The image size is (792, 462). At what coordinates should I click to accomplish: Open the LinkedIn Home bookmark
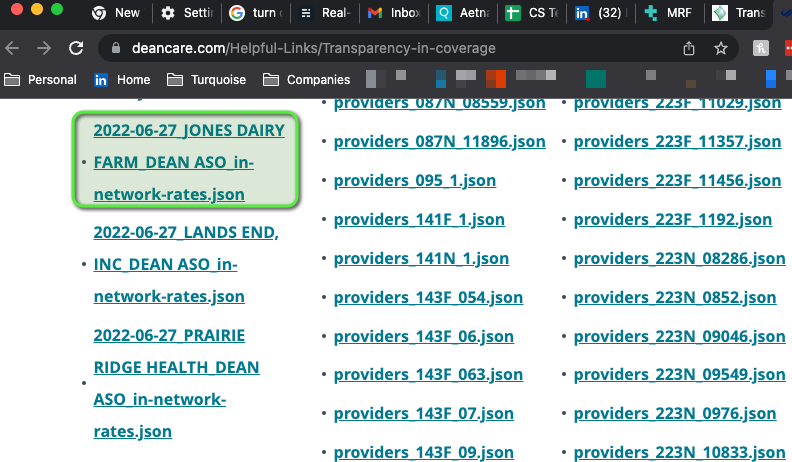122,80
